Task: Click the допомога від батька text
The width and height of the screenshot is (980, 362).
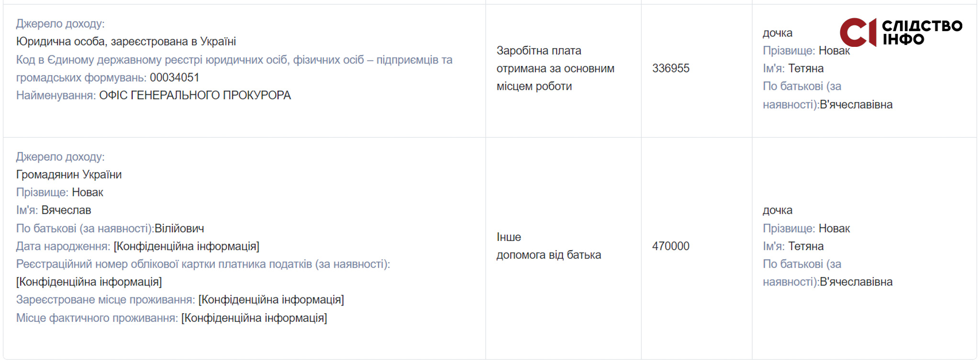Action: pos(548,255)
